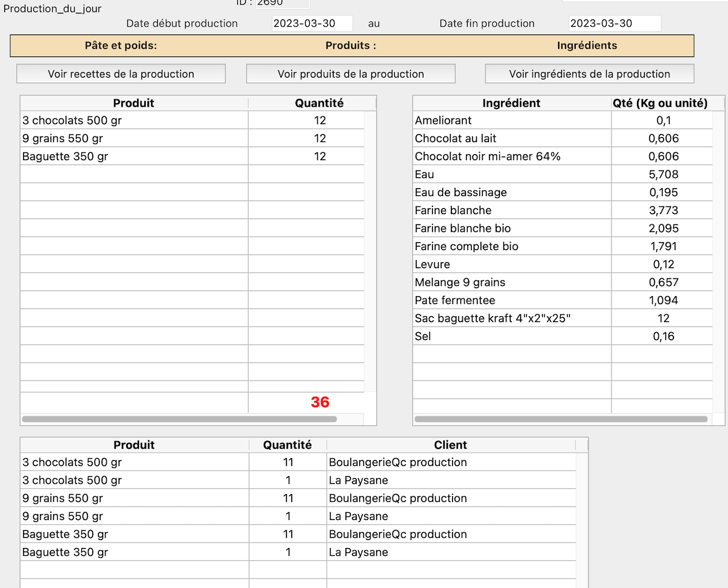This screenshot has width=728, height=588.
Task: Click the 0,657 quantity value
Action: pyautogui.click(x=664, y=282)
